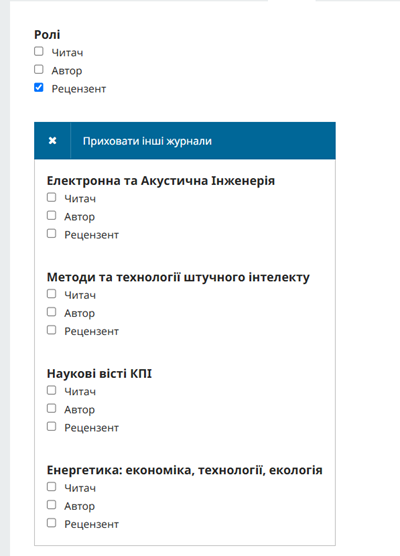Check Читач under top Ролі section
400x556 pixels.
tap(39, 51)
